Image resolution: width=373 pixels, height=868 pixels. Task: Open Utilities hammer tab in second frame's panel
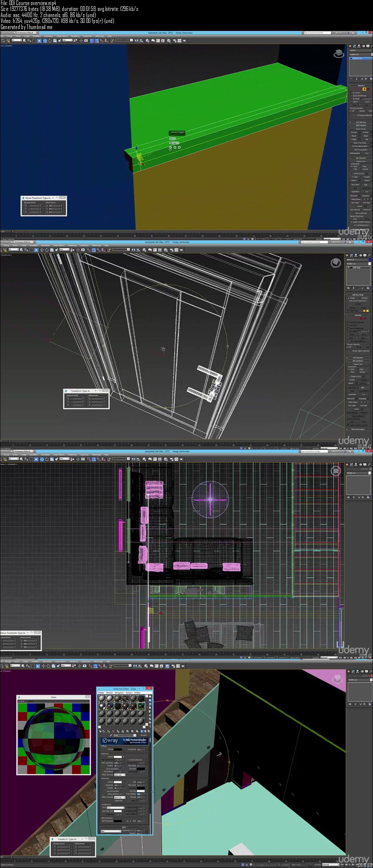369,255
